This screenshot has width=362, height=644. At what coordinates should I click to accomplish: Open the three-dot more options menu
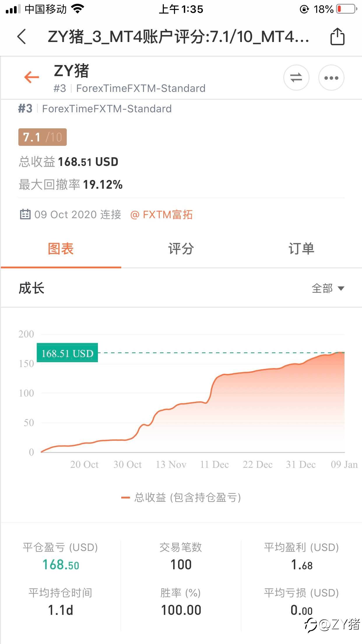click(x=331, y=78)
